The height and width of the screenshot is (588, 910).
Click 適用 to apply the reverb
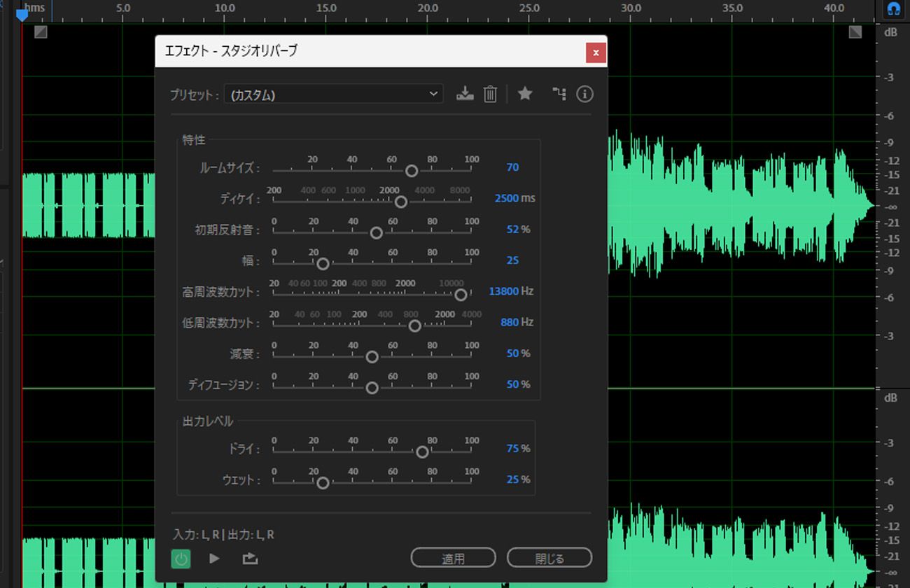coord(453,557)
